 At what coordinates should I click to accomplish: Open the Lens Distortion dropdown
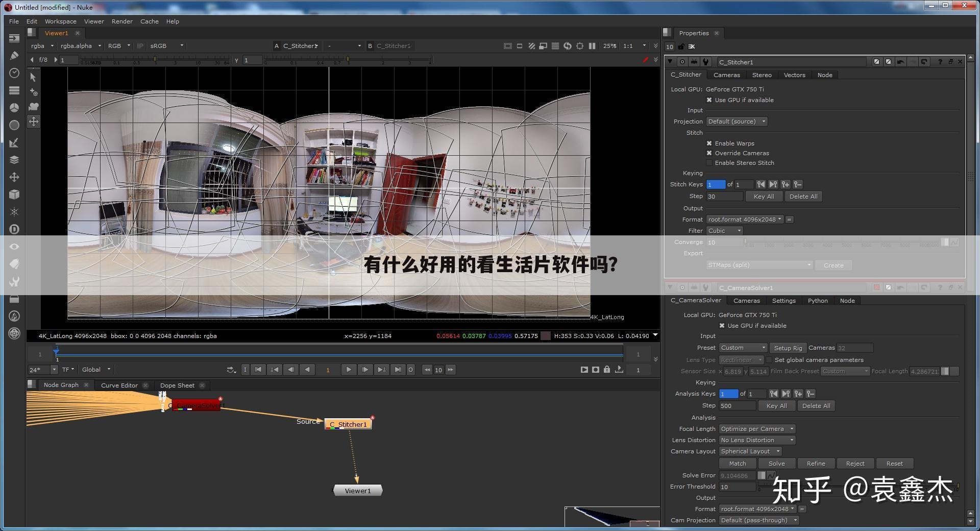[757, 440]
